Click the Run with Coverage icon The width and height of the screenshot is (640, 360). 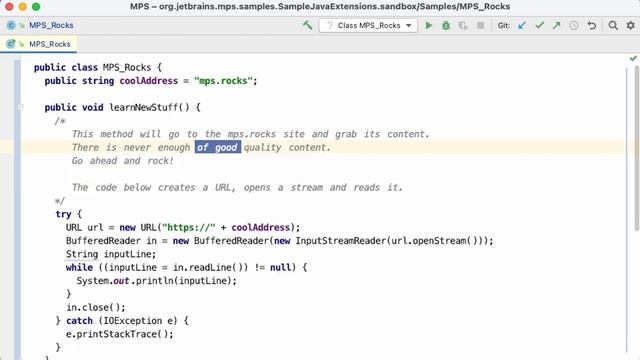(463, 25)
